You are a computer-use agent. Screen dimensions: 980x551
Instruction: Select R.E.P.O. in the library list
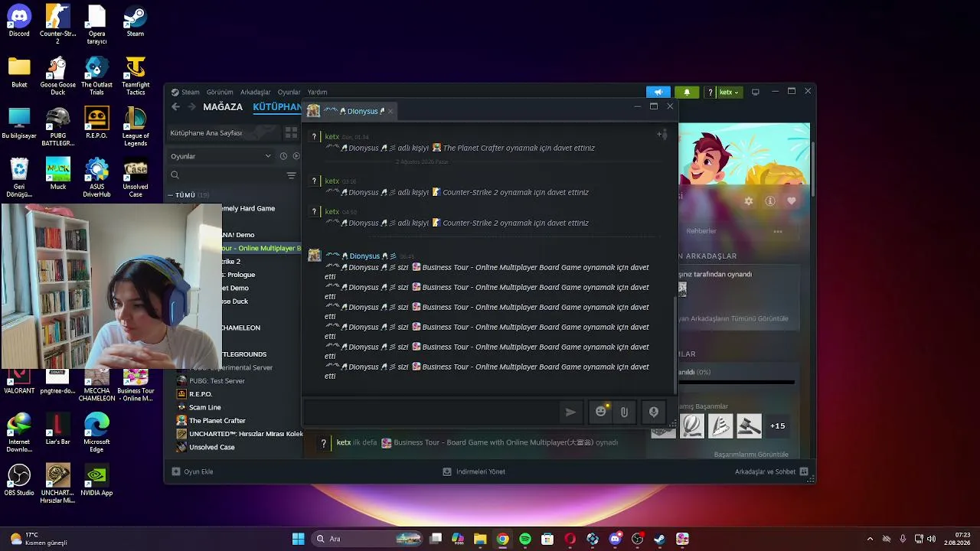[x=201, y=394]
